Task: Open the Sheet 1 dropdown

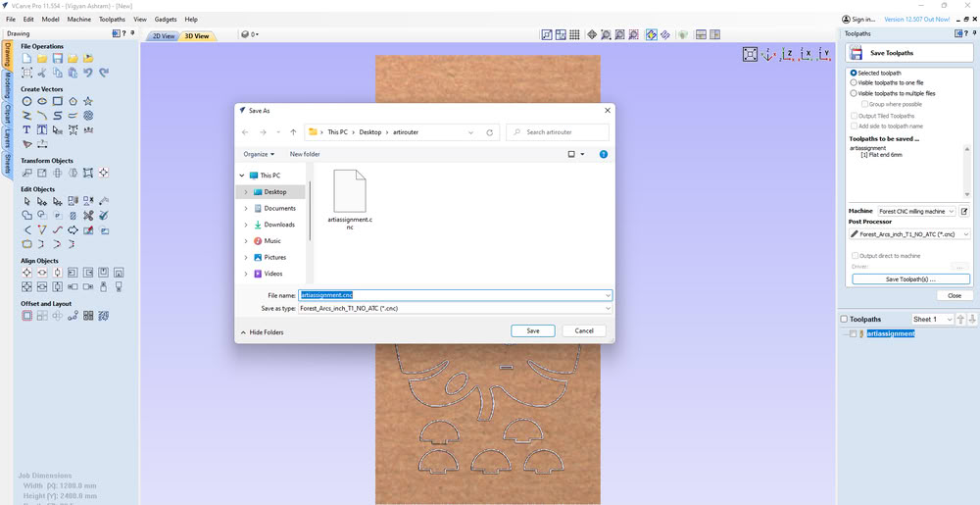Action: tap(932, 320)
